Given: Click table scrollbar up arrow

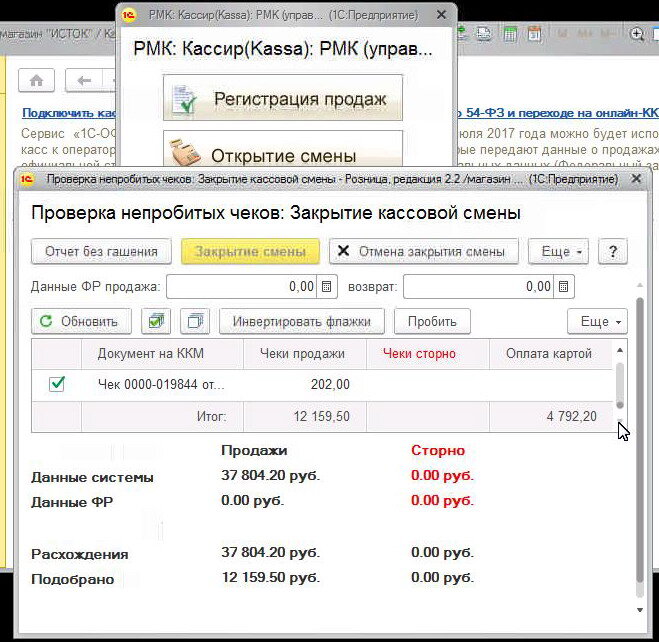Looking at the screenshot, I should click(x=620, y=350).
